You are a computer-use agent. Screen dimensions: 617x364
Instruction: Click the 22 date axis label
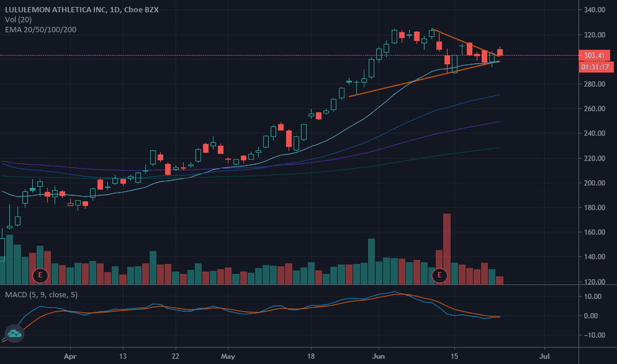coord(175,356)
